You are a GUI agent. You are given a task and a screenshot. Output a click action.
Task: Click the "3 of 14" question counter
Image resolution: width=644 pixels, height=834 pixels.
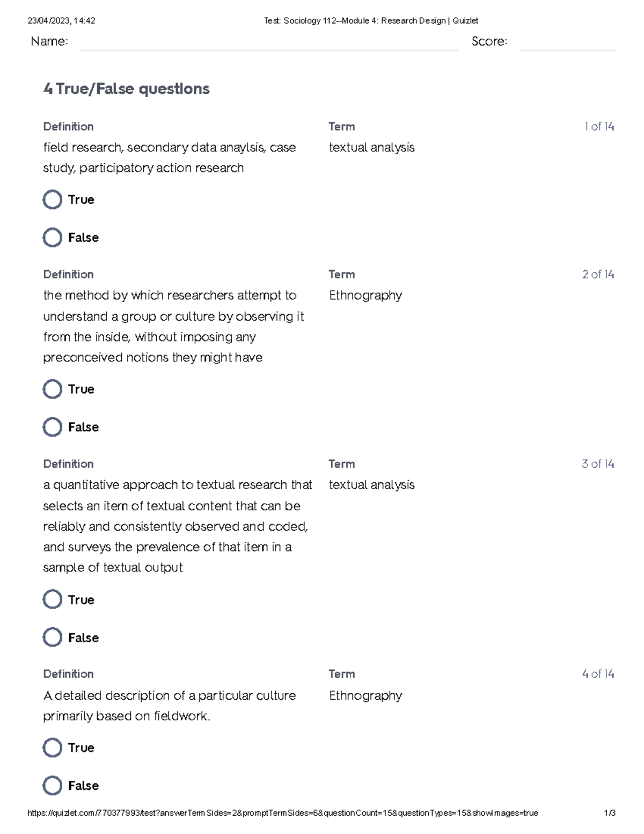[598, 464]
